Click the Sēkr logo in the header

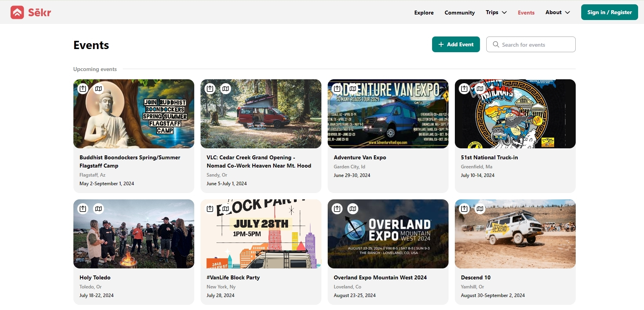point(31,13)
